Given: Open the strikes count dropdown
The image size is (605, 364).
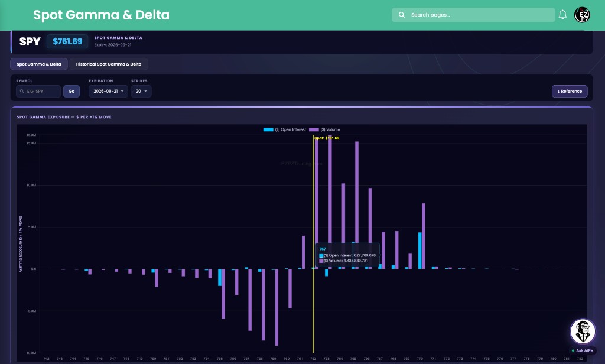Looking at the screenshot, I should tap(141, 91).
